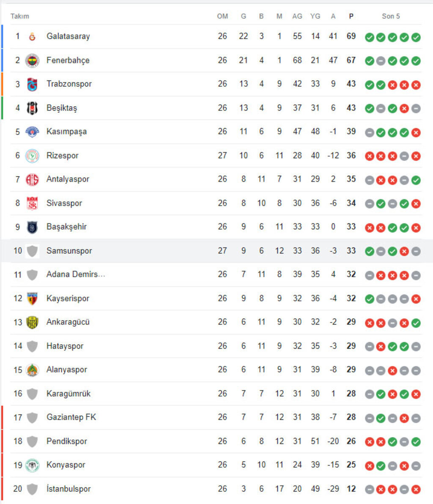Viewport: 433px width, 504px height.
Task: Open the Başakşehir team link
Action: click(66, 227)
